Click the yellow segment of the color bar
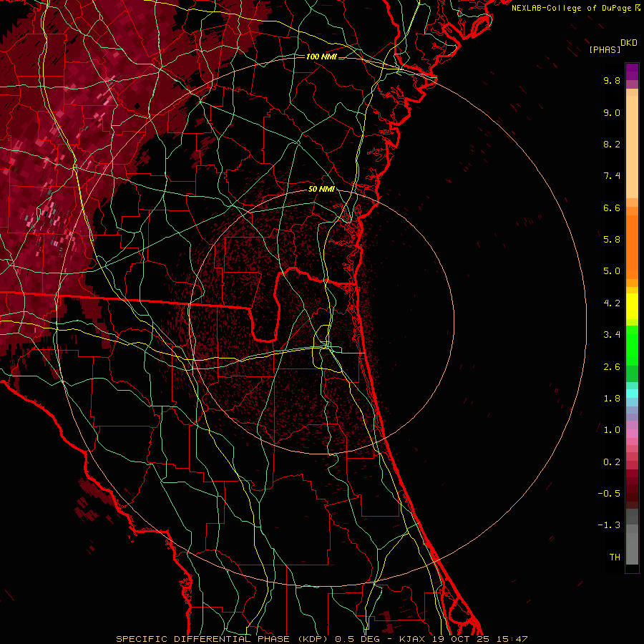Viewport: 644px width, 644px height. (x=632, y=306)
